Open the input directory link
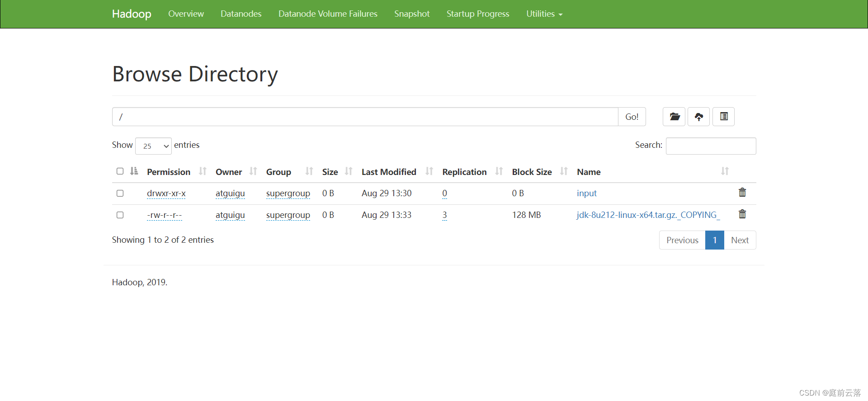This screenshot has height=401, width=868. (x=587, y=193)
